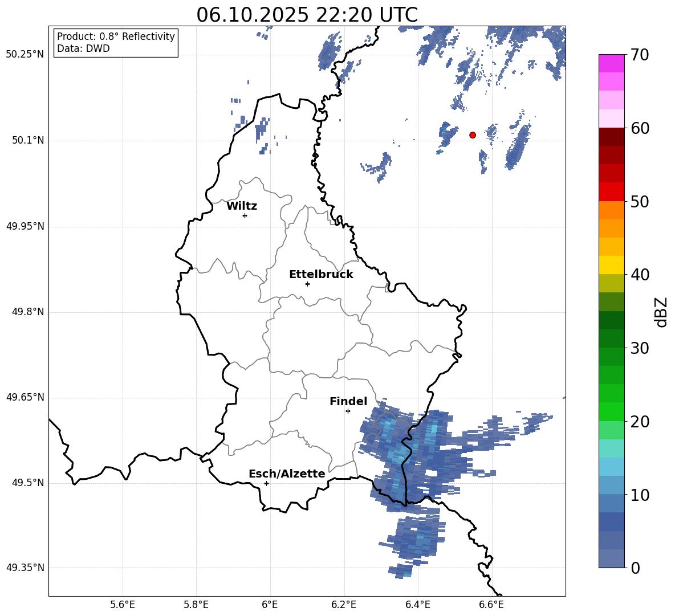Click the 40 colorbar tick label
Screen dimensions: 675x616
click(640, 275)
